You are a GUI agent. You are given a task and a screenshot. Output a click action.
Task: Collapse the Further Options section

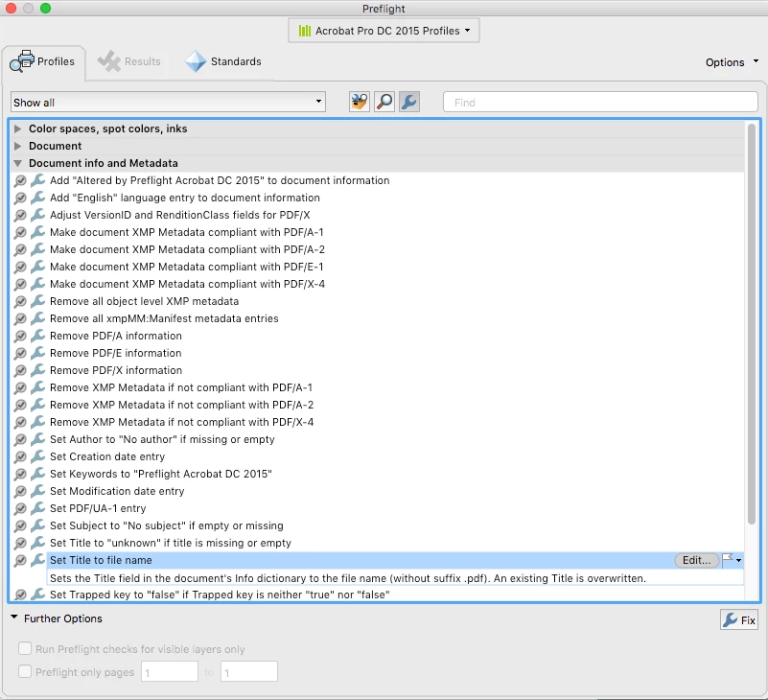tap(14, 618)
